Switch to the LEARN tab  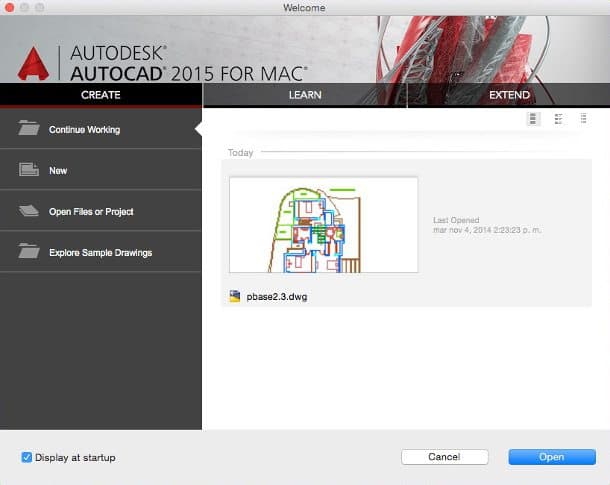point(305,95)
